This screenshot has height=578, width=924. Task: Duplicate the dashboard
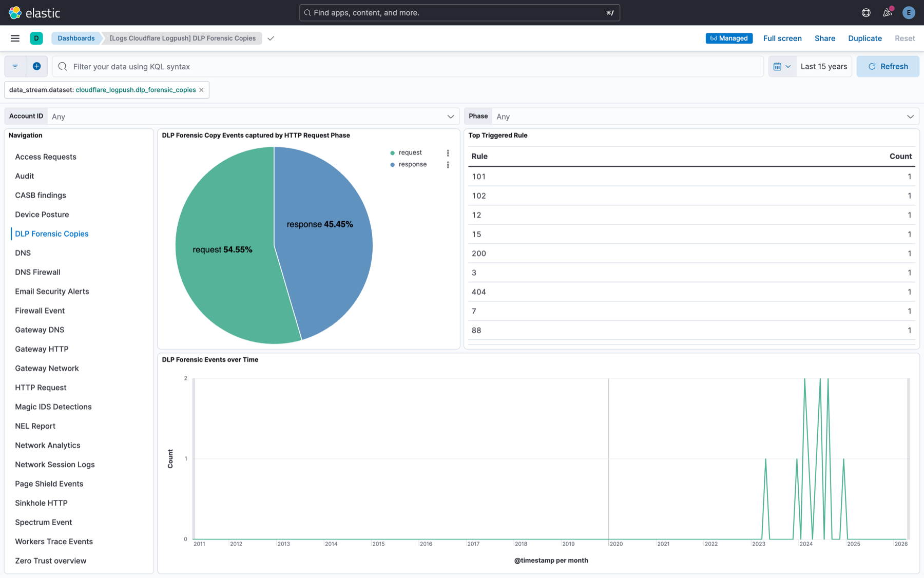865,38
